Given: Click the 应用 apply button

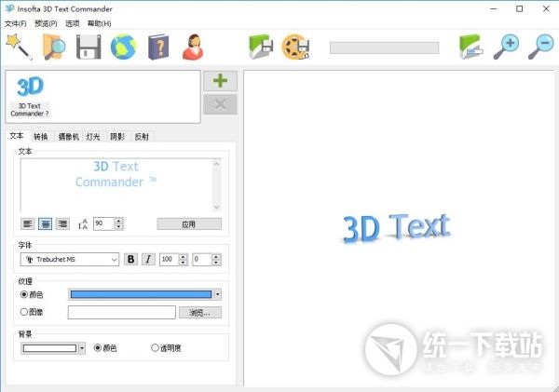Looking at the screenshot, I should (189, 224).
